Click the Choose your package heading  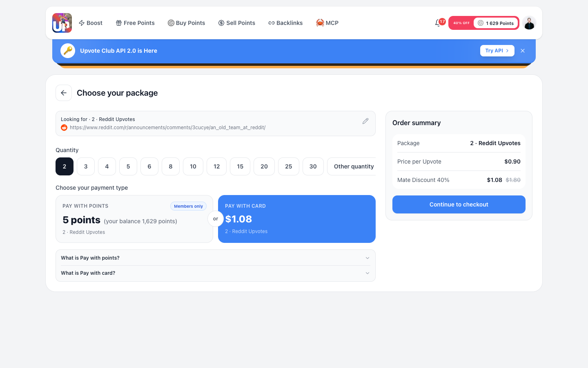coord(117,93)
